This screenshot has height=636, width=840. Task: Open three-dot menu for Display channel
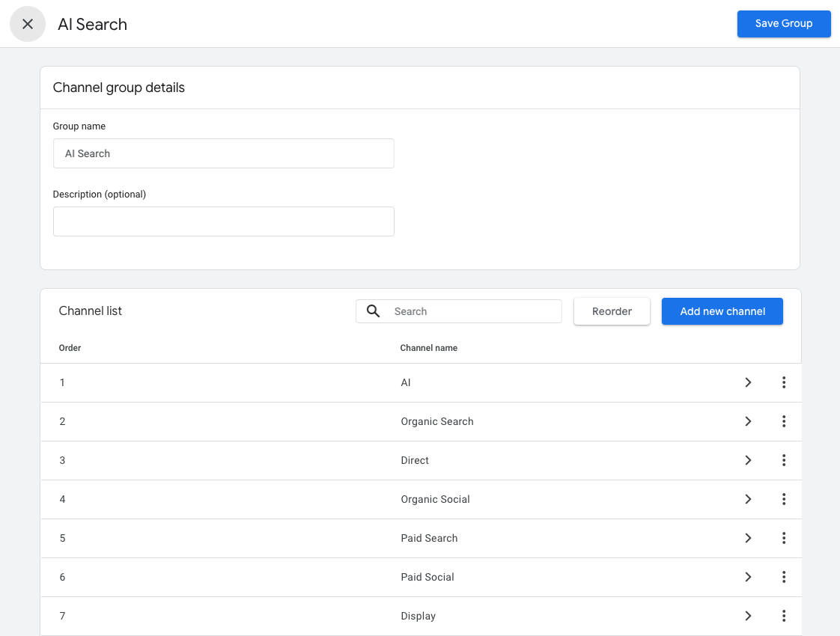click(x=783, y=616)
